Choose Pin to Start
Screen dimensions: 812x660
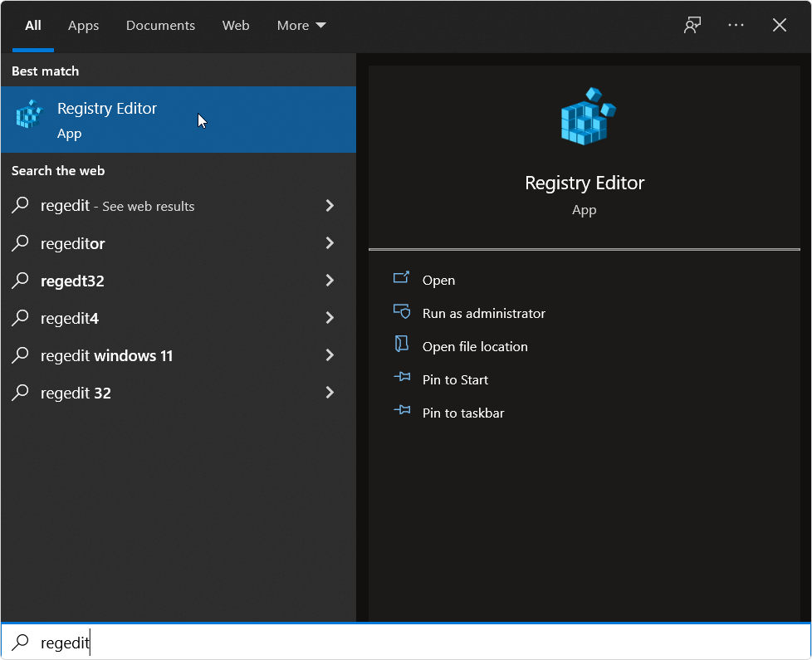(x=455, y=379)
